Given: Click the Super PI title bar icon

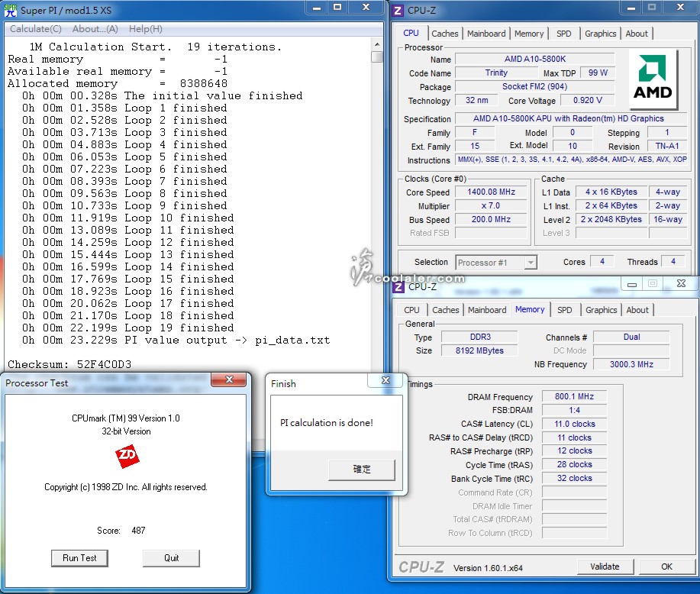Looking at the screenshot, I should click(x=10, y=10).
